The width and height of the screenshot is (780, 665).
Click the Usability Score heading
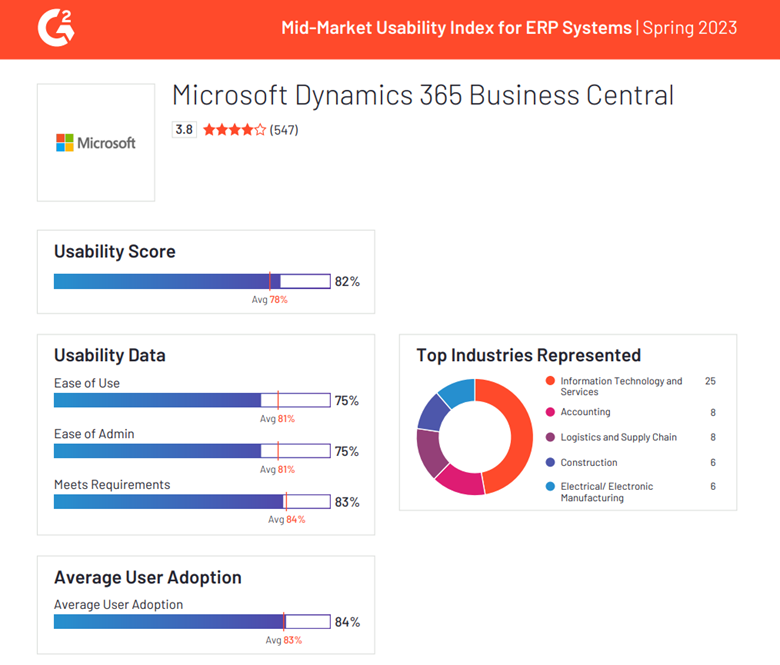[x=114, y=252]
